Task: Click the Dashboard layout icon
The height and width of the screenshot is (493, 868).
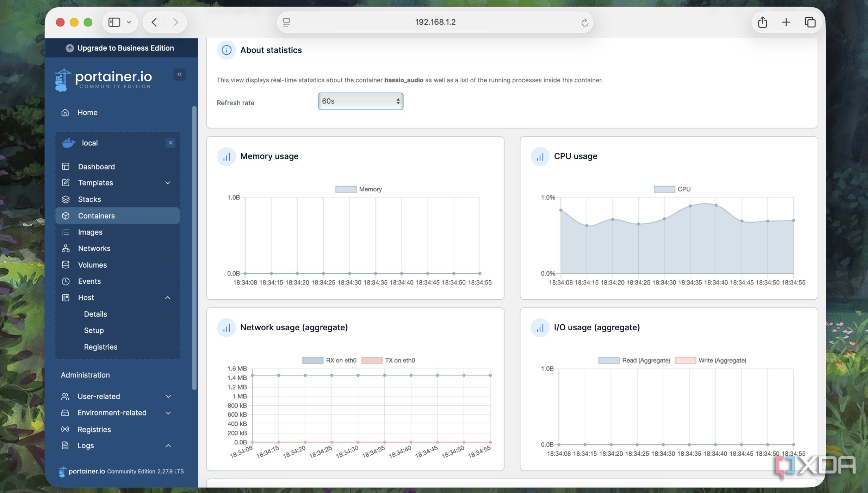Action: click(x=66, y=166)
